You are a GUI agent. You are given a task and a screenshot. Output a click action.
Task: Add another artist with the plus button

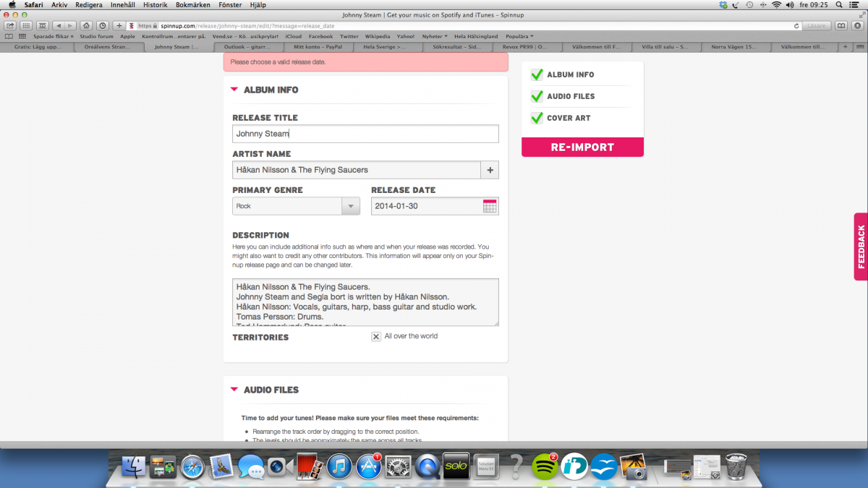(490, 170)
